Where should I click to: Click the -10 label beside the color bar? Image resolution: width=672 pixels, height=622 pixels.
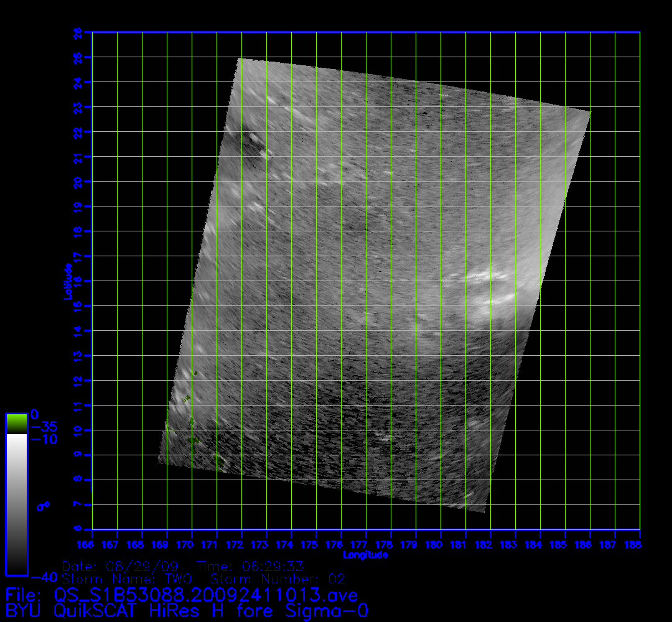coord(44,439)
